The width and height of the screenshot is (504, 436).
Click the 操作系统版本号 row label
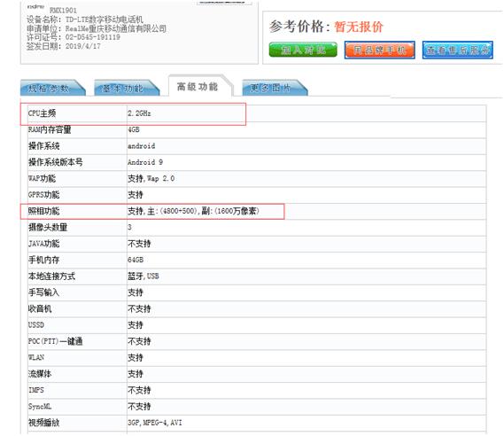pyautogui.click(x=55, y=162)
